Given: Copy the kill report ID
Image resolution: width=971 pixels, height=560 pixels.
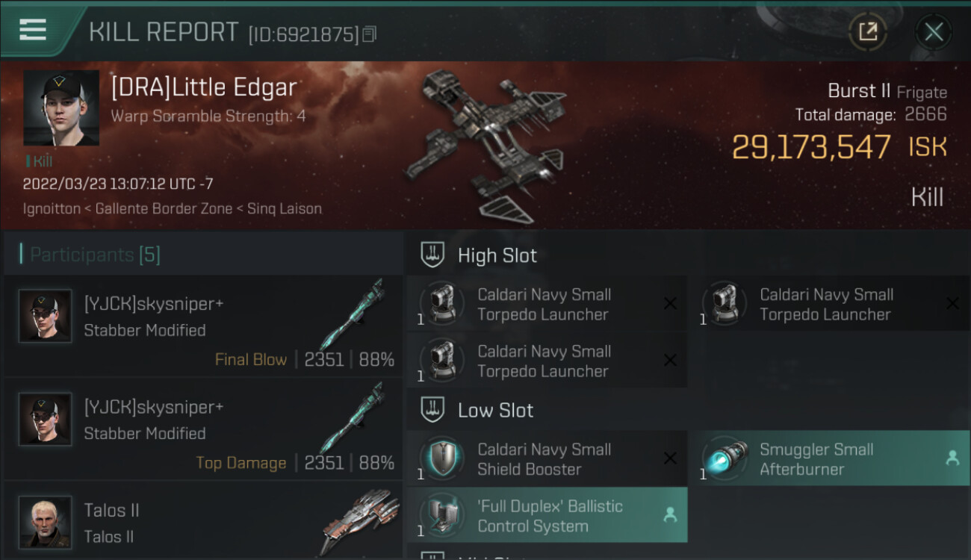Looking at the screenshot, I should pyautogui.click(x=369, y=34).
